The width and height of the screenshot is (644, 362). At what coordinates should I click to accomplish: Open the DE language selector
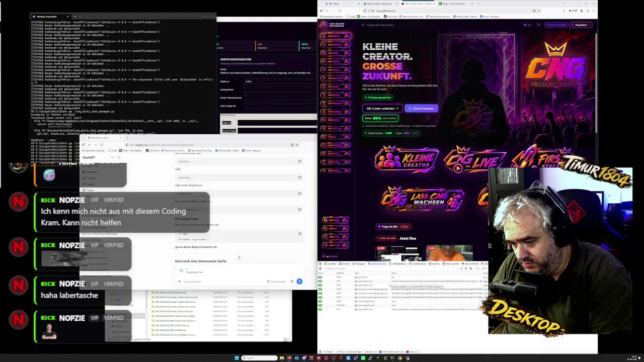pos(527,25)
